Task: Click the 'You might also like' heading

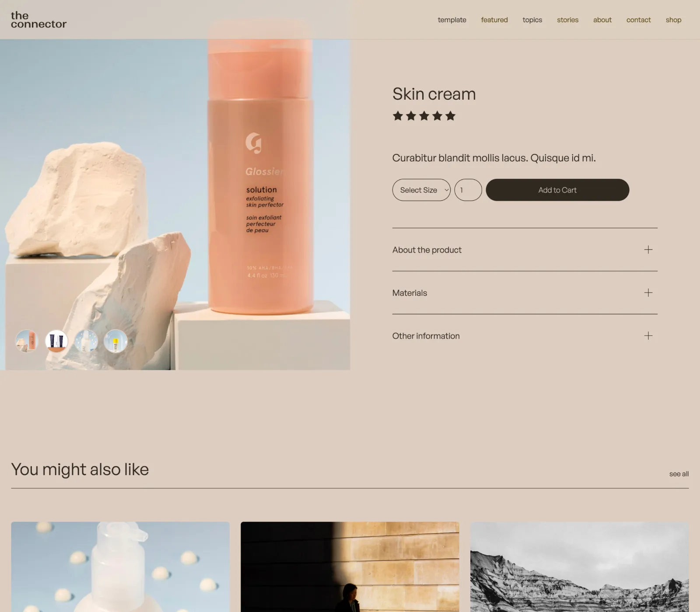Action: (80, 469)
